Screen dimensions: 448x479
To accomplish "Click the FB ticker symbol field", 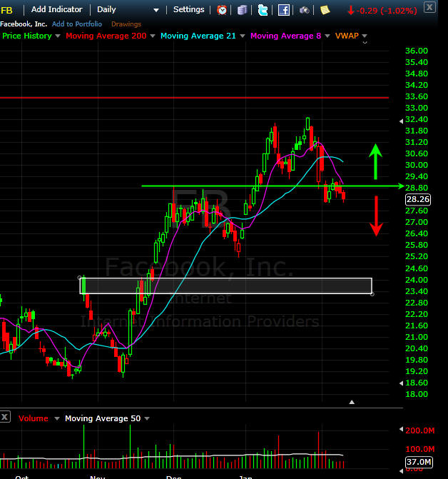I will click(x=7, y=10).
